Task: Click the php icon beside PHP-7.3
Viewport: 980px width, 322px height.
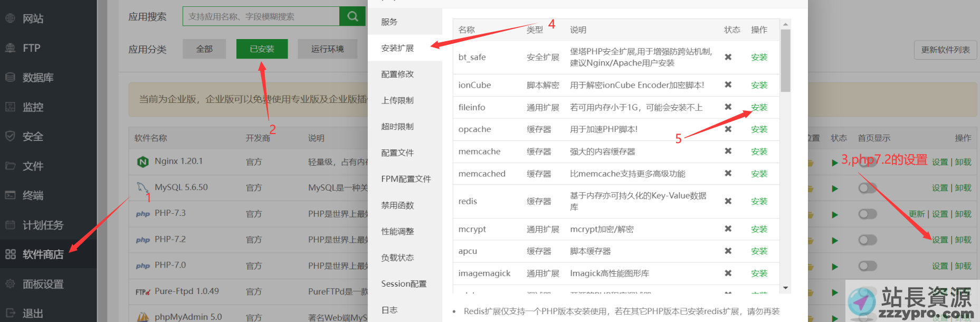Action: [x=142, y=214]
